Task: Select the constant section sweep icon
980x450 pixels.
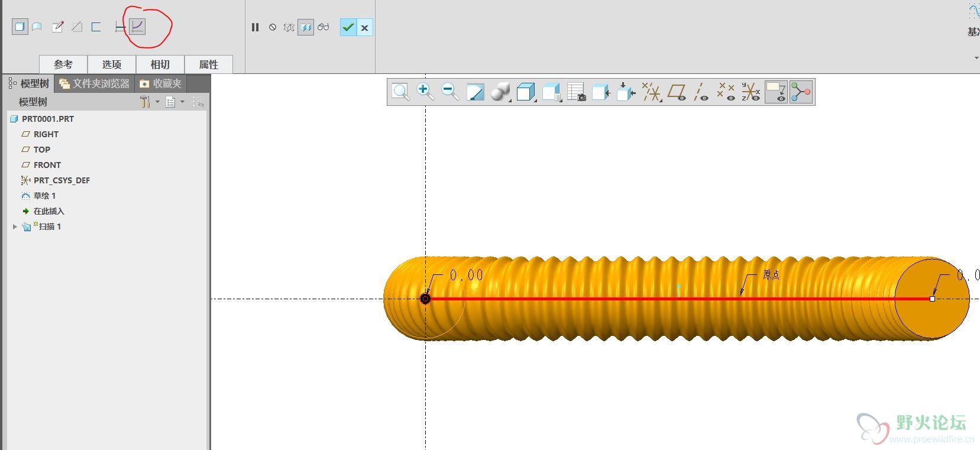Action: coord(120,27)
